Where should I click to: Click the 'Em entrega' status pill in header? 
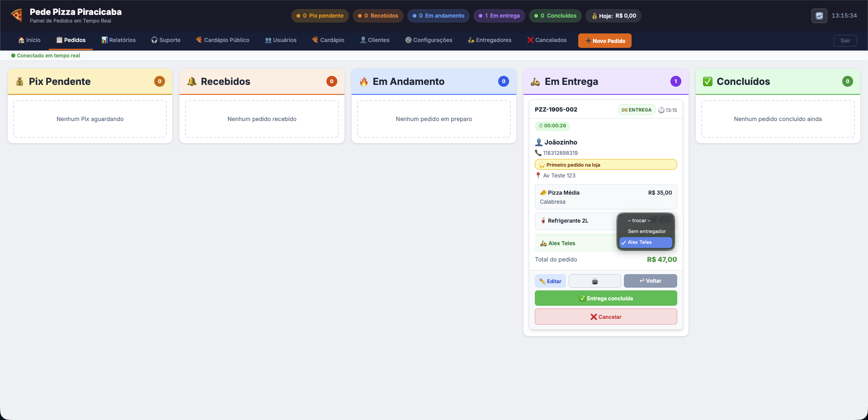[x=499, y=16]
